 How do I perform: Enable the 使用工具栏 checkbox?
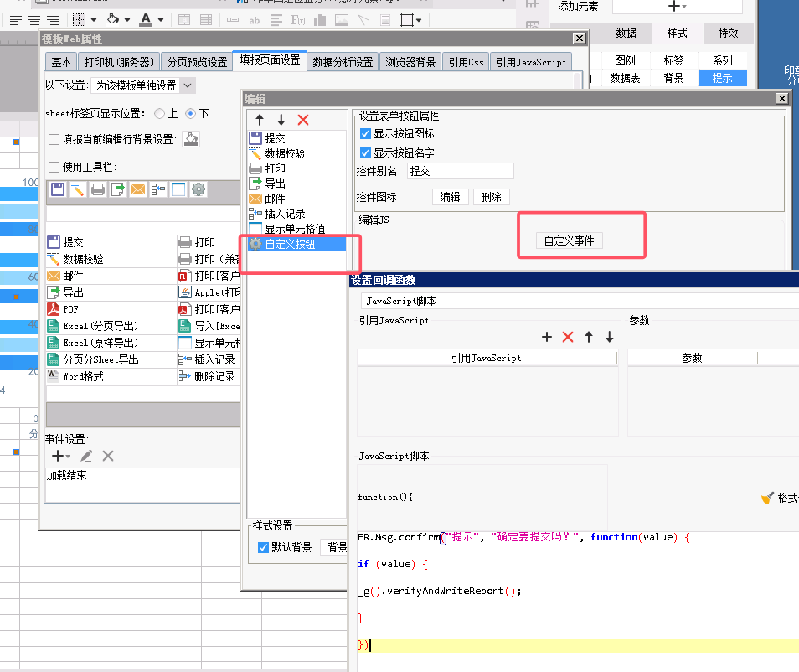(54, 167)
